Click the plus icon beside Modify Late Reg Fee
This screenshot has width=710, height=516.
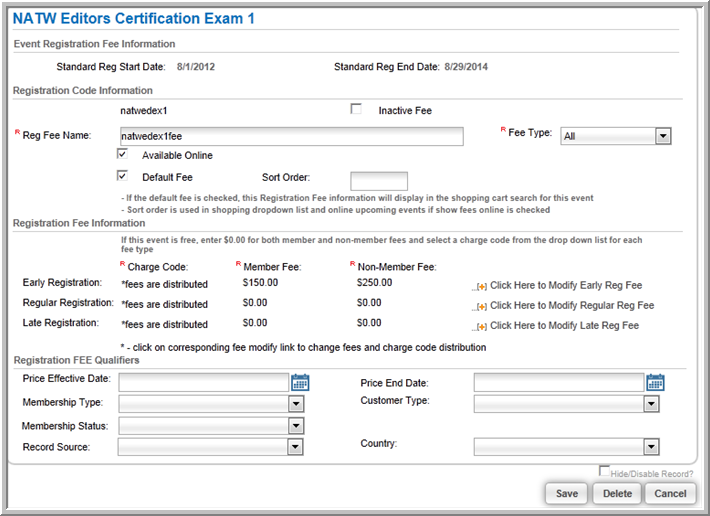482,327
